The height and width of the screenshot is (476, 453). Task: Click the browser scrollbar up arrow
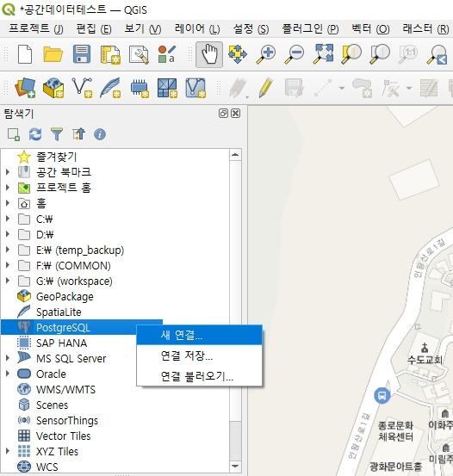235,155
